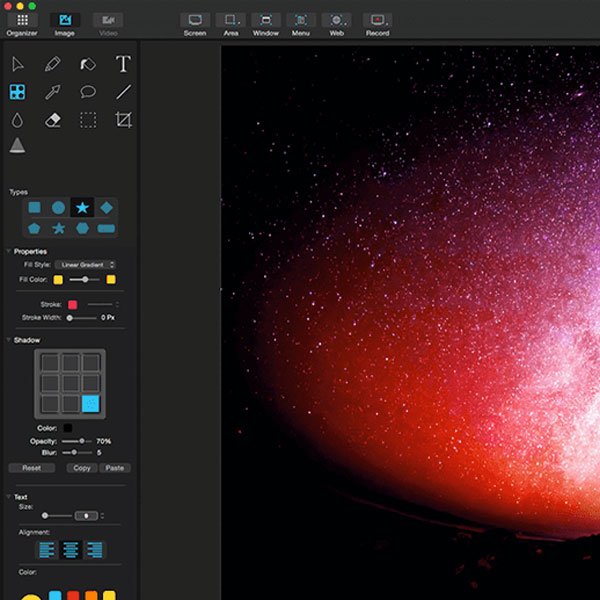Choose the highlighted star shape type
The height and width of the screenshot is (600, 600).
pyautogui.click(x=82, y=208)
